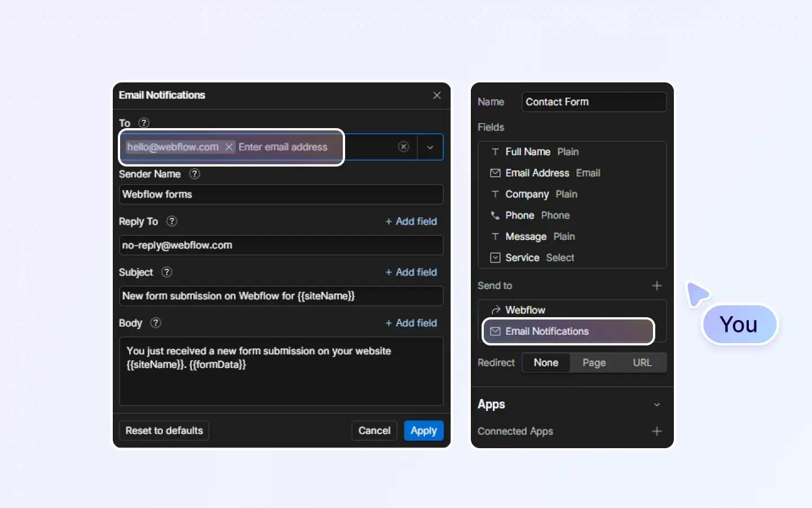Click the Email Notifications envelope icon
Image resolution: width=812 pixels, height=508 pixels.
[x=495, y=331]
